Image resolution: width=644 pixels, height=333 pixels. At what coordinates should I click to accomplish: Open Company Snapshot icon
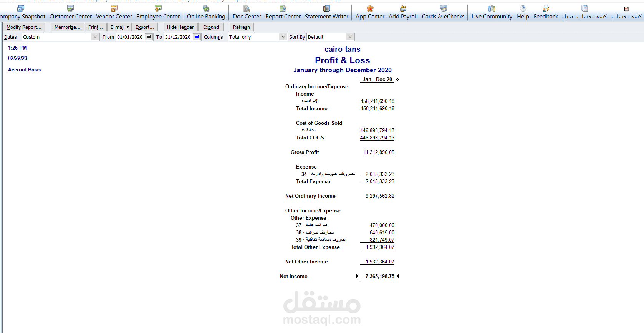(21, 8)
